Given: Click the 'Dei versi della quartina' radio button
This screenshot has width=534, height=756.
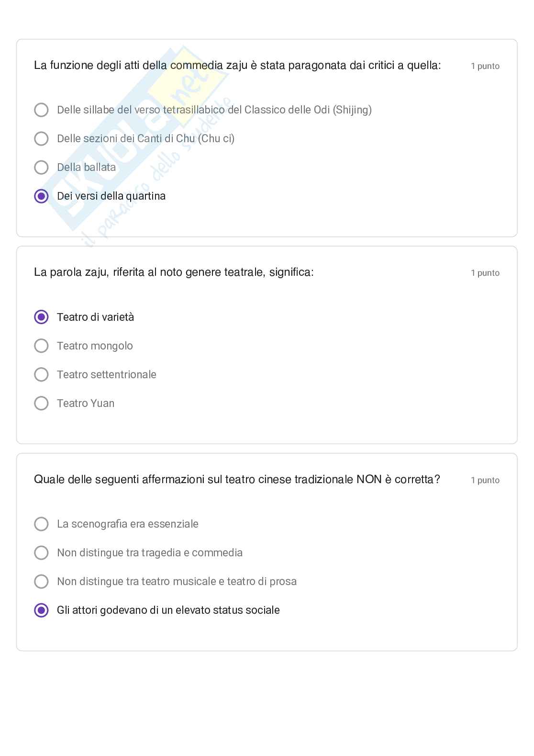Looking at the screenshot, I should [42, 196].
